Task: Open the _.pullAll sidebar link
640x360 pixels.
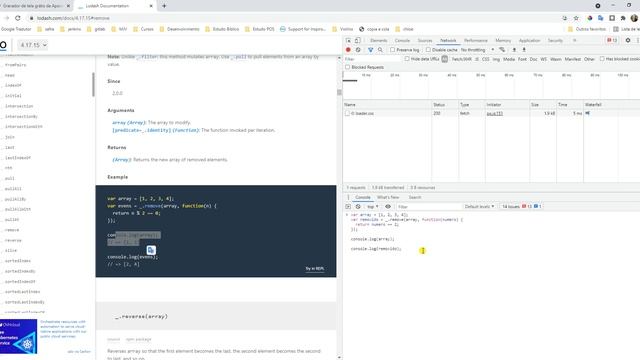Action: 13,189
